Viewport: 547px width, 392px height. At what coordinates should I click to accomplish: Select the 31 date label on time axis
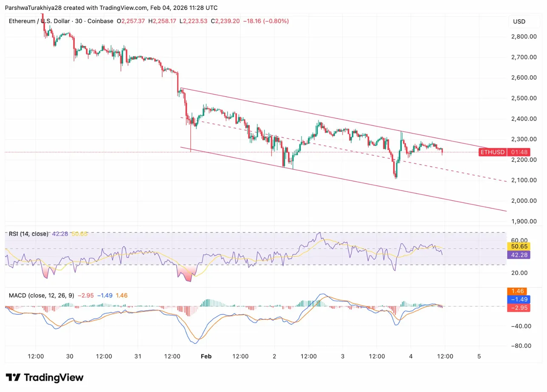138,356
